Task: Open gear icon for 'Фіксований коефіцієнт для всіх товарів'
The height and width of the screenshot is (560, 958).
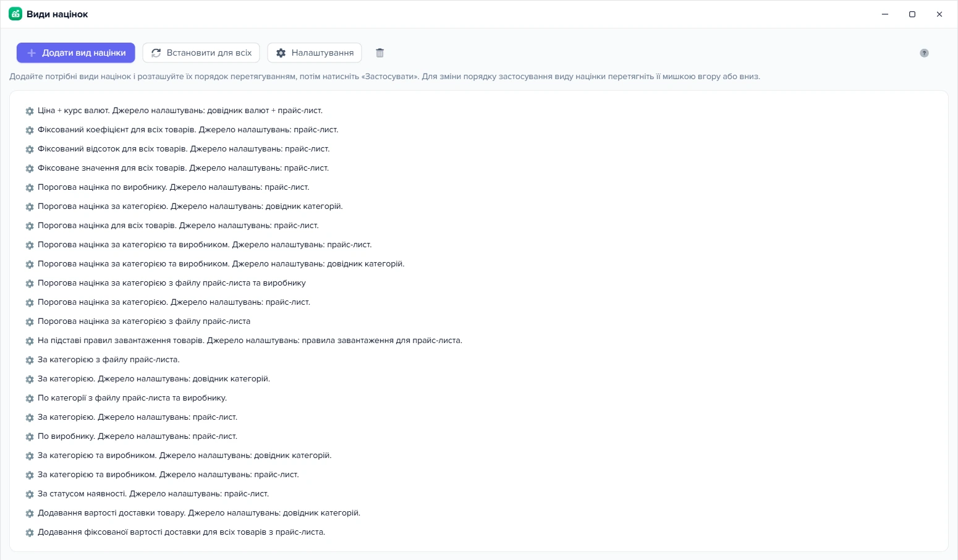Action: click(x=30, y=130)
